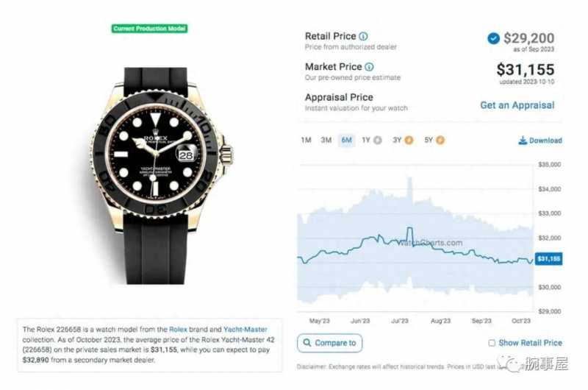Viewport: 588px width, 390px height.
Task: Click the Compare to button
Action: (329, 343)
